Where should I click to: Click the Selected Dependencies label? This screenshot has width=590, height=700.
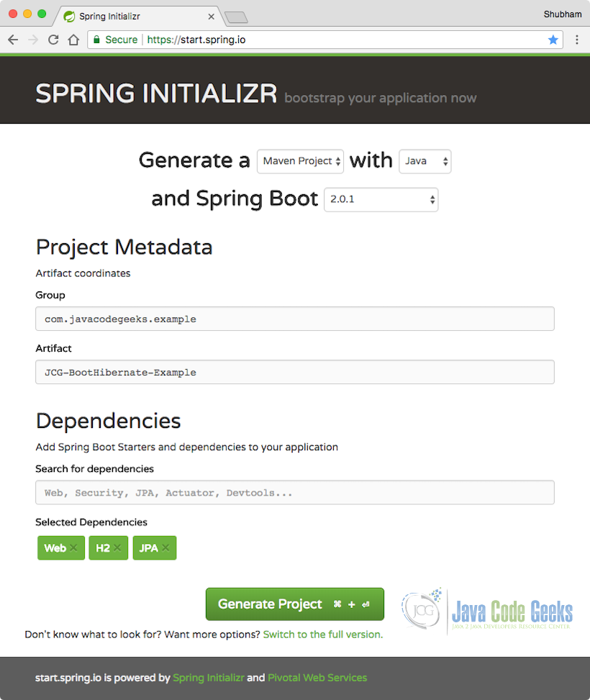91,522
